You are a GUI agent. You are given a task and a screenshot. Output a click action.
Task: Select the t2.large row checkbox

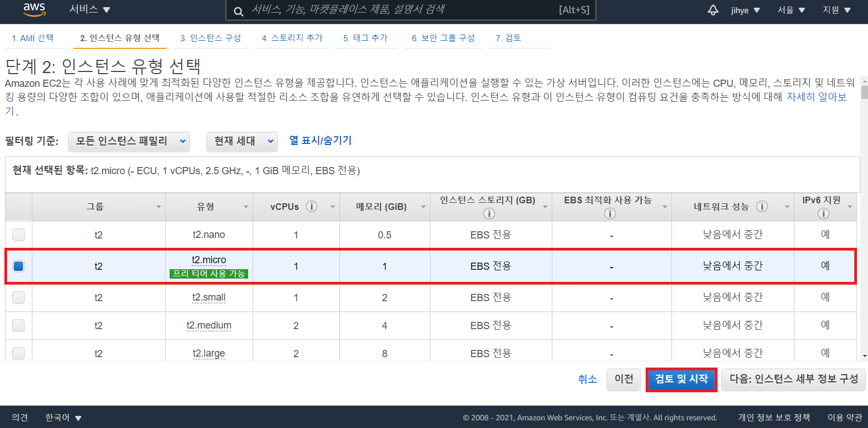pyautogui.click(x=19, y=353)
